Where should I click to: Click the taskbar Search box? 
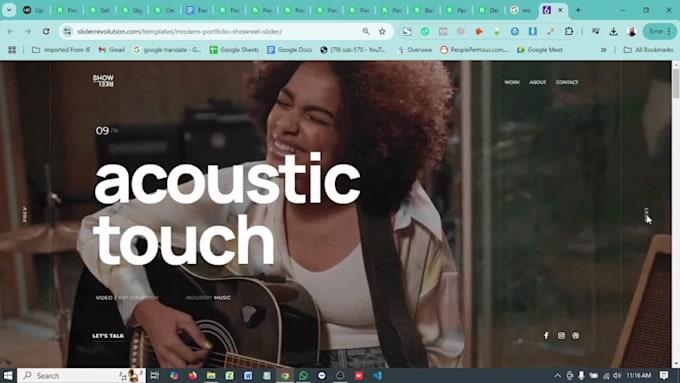click(x=82, y=375)
